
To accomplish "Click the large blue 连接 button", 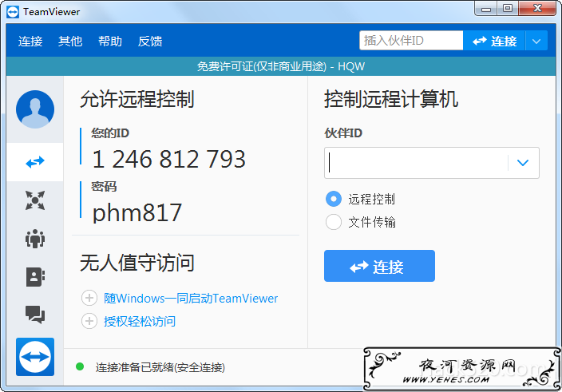I will pos(379,266).
